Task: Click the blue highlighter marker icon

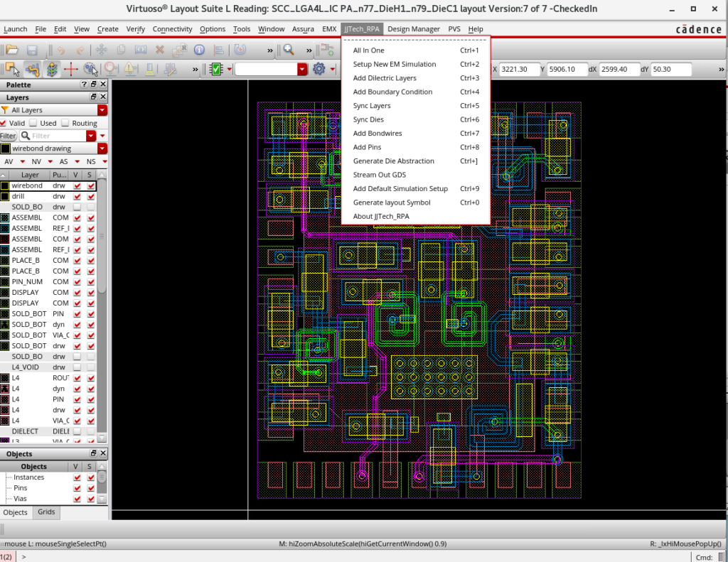Action: tap(150, 69)
